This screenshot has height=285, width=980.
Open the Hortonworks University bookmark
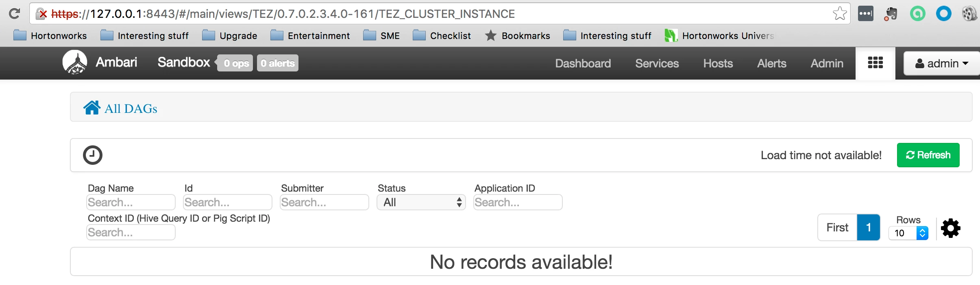tap(719, 36)
